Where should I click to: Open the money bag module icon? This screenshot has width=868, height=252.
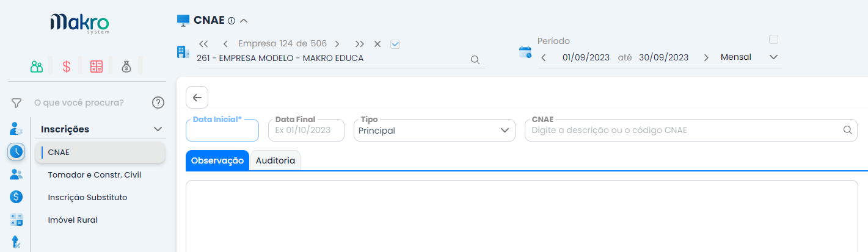point(126,67)
